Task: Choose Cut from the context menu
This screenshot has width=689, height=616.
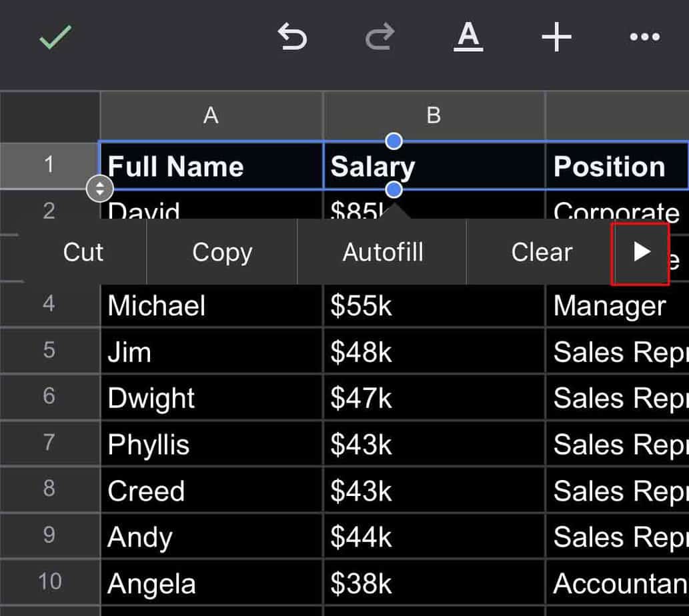Action: (x=83, y=252)
